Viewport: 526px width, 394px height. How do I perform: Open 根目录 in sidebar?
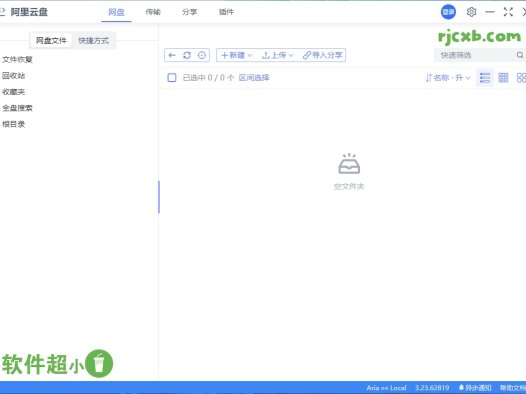click(14, 124)
